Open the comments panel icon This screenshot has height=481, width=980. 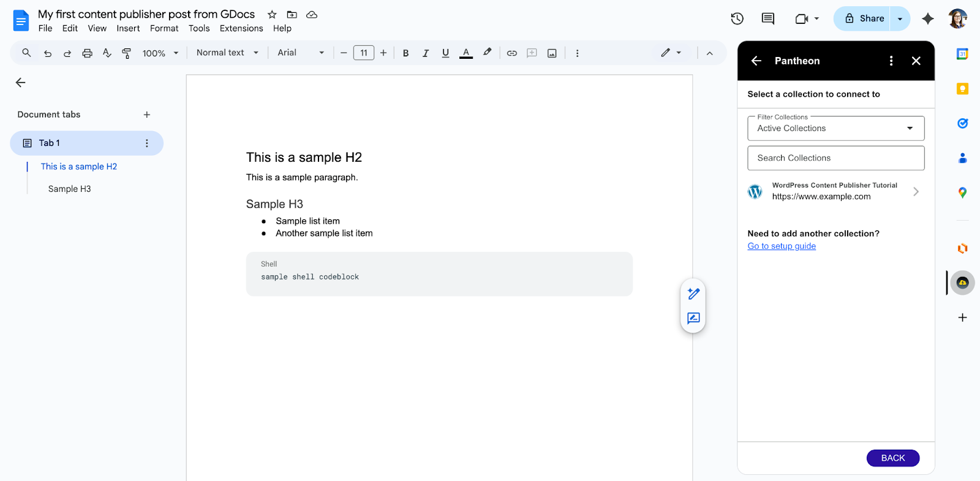click(768, 19)
